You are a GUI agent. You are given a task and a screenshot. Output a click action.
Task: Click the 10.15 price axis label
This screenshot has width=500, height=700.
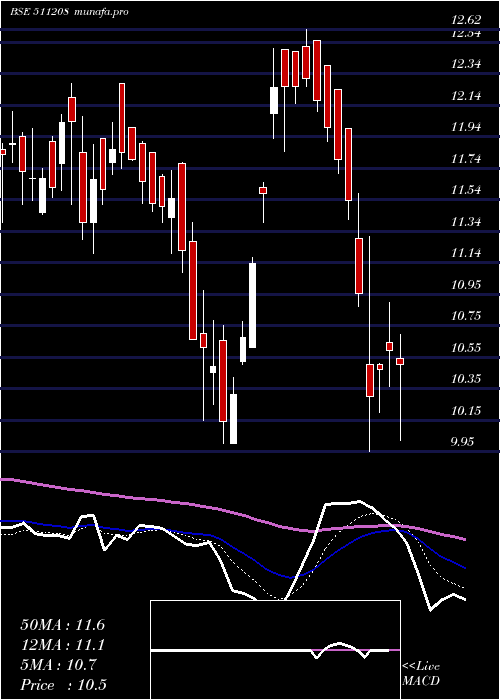click(466, 410)
